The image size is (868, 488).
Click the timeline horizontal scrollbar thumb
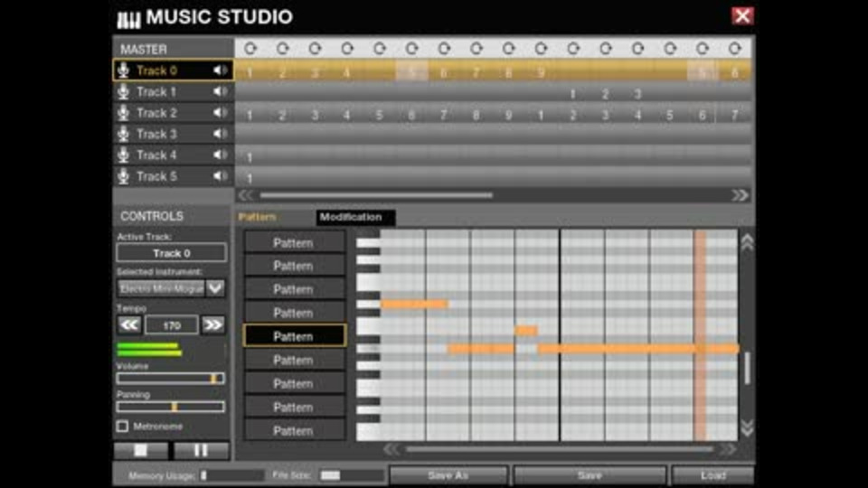pos(376,195)
